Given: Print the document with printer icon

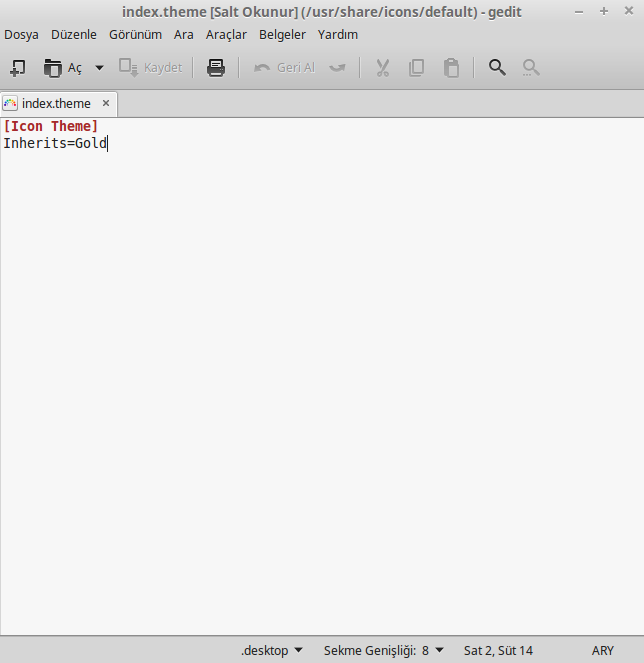Looking at the screenshot, I should [x=216, y=68].
